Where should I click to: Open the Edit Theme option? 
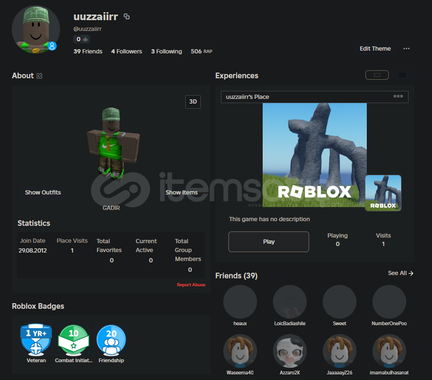[x=375, y=49]
